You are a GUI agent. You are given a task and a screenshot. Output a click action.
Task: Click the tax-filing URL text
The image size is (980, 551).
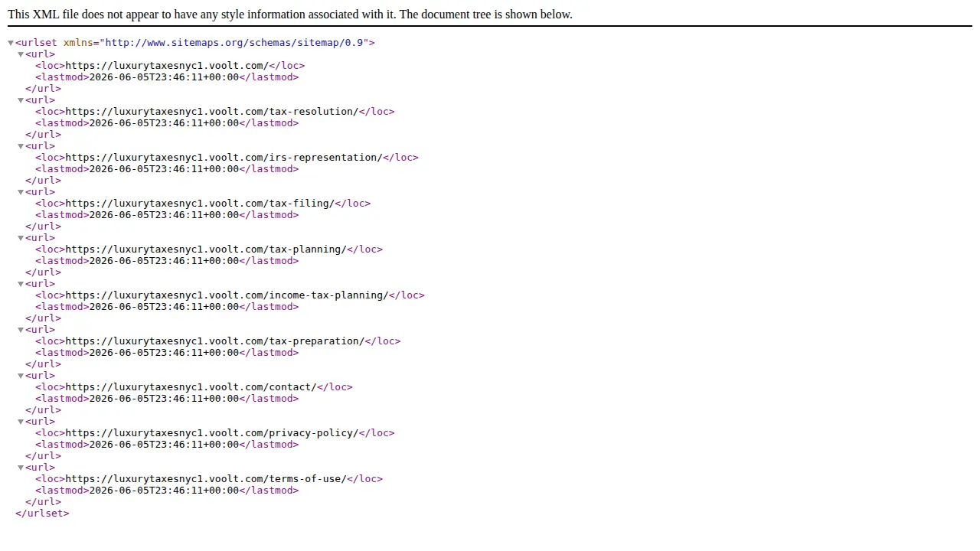point(200,204)
